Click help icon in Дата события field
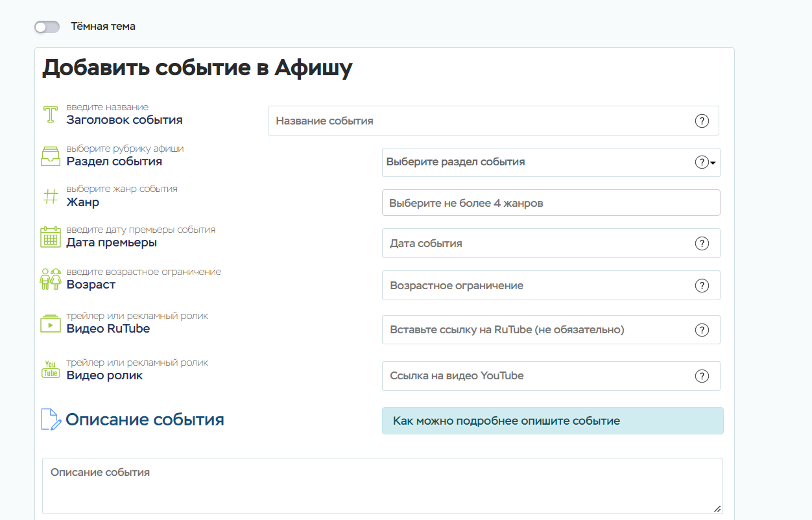The width and height of the screenshot is (812, 520). [x=701, y=244]
